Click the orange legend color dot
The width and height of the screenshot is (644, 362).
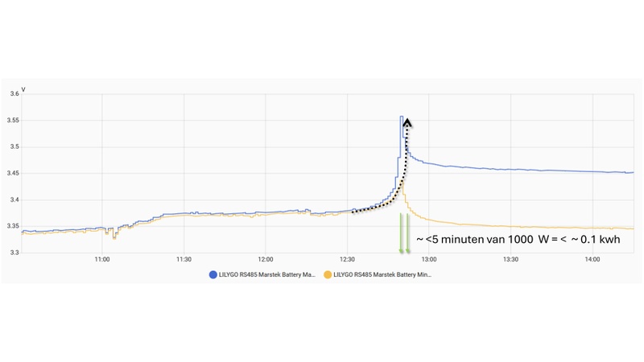328,275
